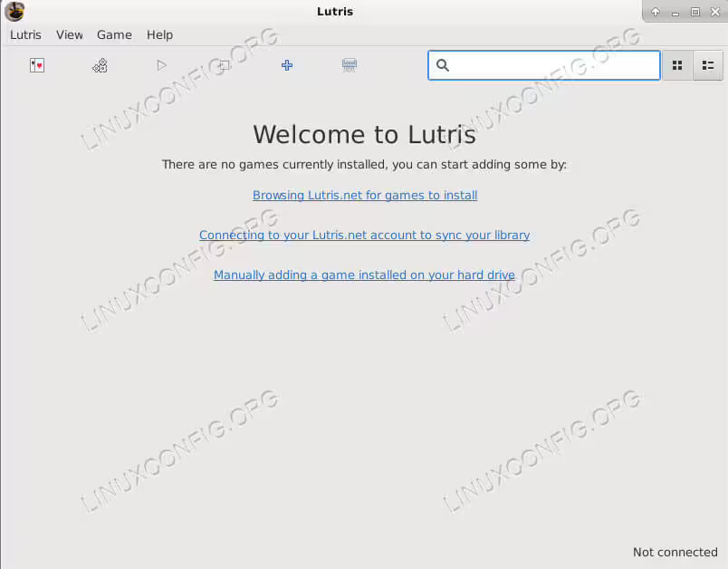Focus the game search field
The width and height of the screenshot is (728, 569).
(543, 65)
